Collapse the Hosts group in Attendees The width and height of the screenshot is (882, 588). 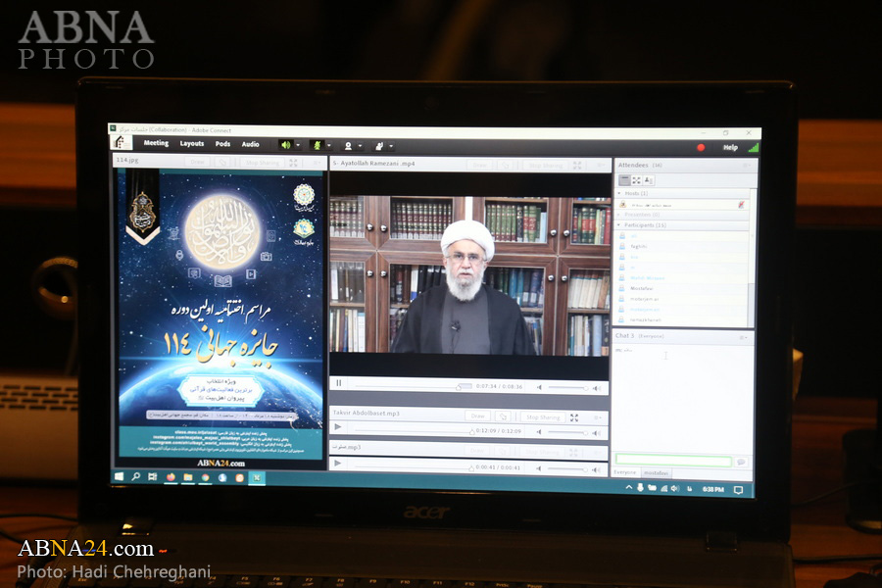point(619,193)
